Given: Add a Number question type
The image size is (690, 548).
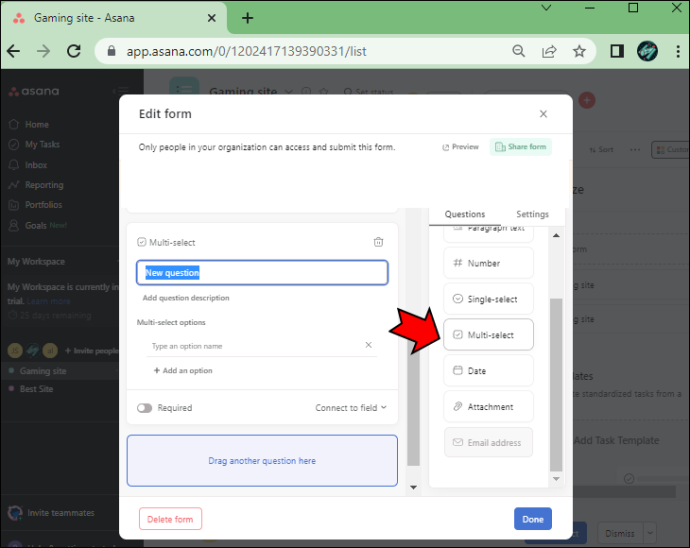Looking at the screenshot, I should tap(488, 263).
